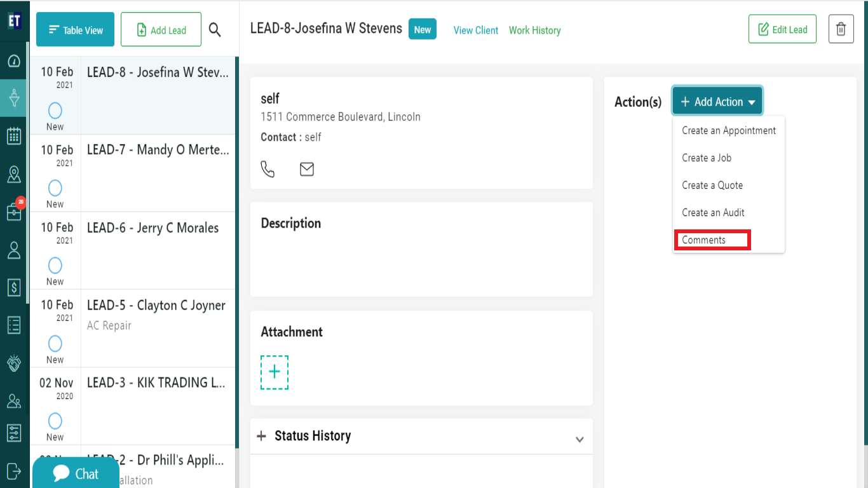Choose Create an Appointment from menu
The image size is (868, 488).
pyautogui.click(x=729, y=130)
